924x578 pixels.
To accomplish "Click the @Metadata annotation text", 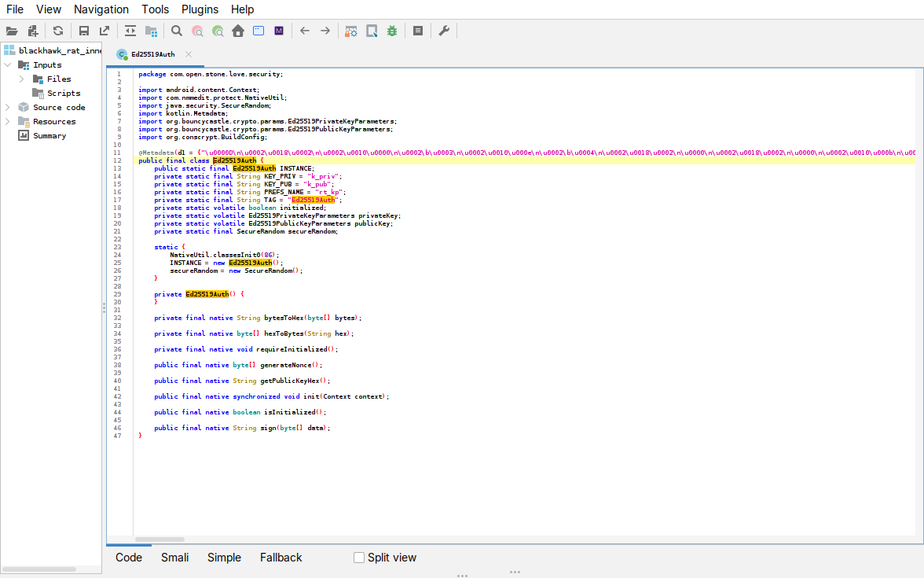I will point(156,153).
